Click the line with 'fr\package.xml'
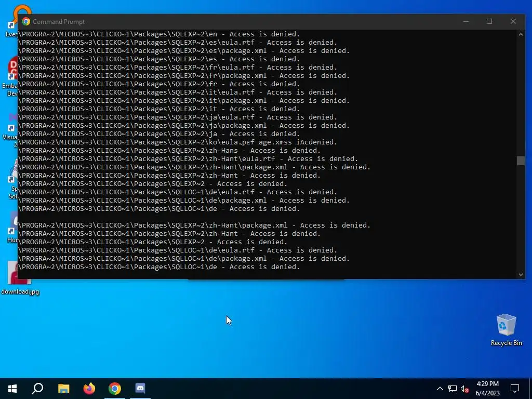This screenshot has width=532, height=399. [184, 76]
